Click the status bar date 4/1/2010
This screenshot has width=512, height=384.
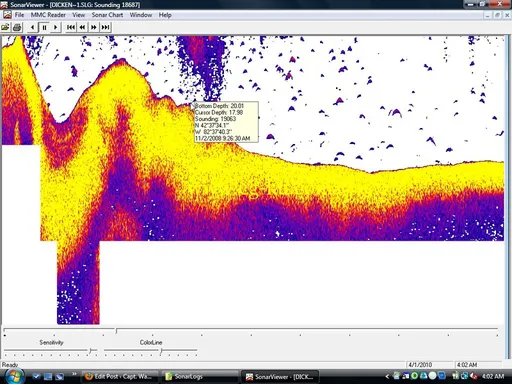click(x=420, y=365)
